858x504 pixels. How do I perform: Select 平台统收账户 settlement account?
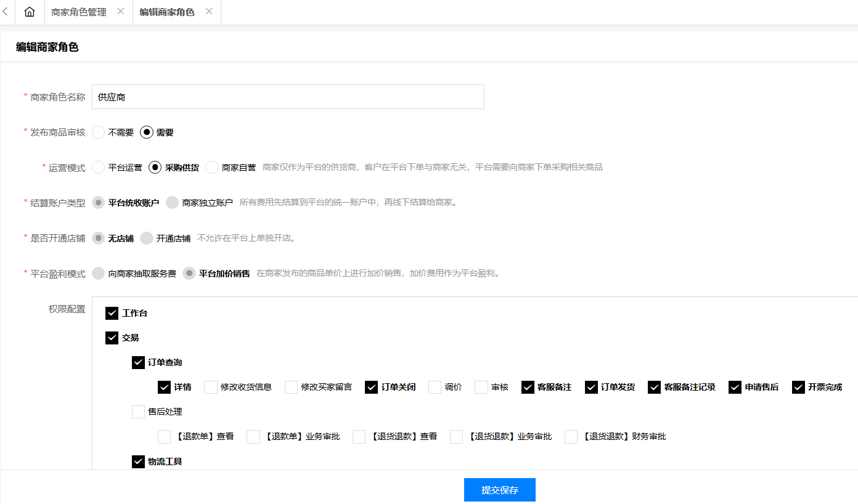[99, 203]
